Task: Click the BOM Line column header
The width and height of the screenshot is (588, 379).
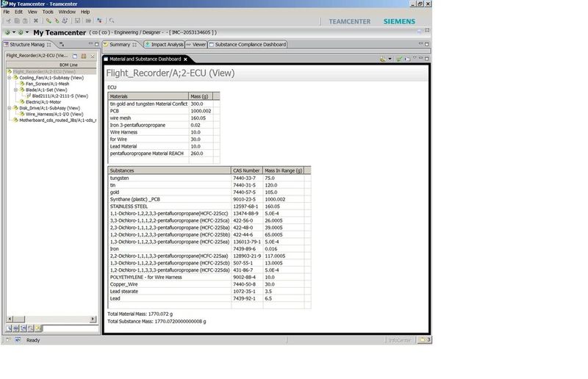Action: click(51, 65)
